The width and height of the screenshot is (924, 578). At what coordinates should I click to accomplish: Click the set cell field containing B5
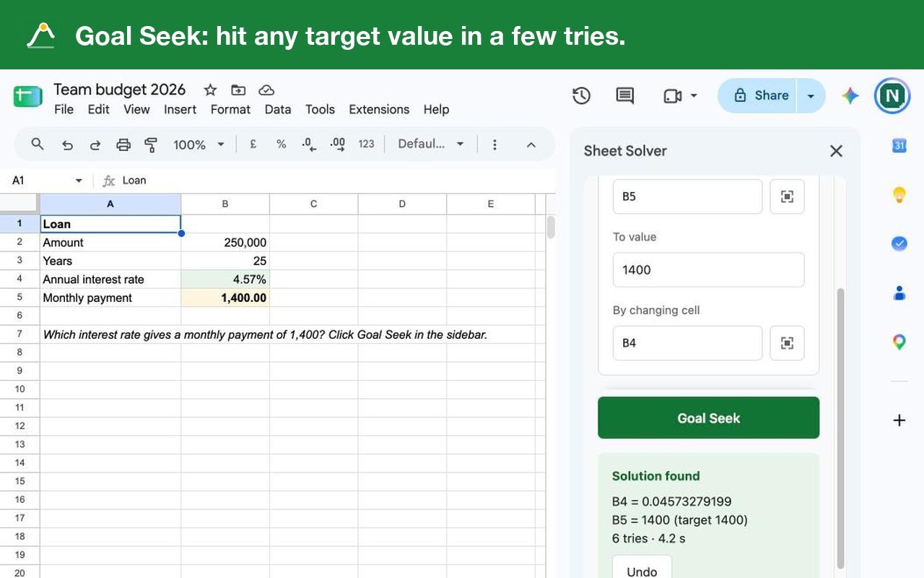(x=687, y=197)
